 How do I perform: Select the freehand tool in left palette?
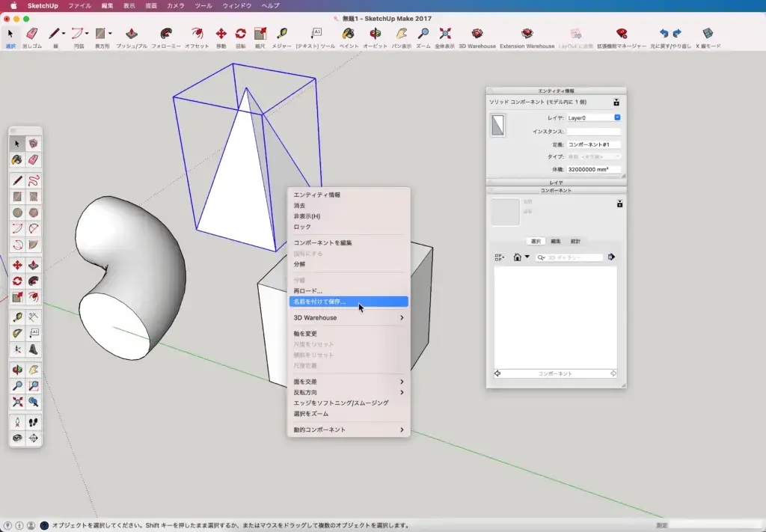coord(33,181)
